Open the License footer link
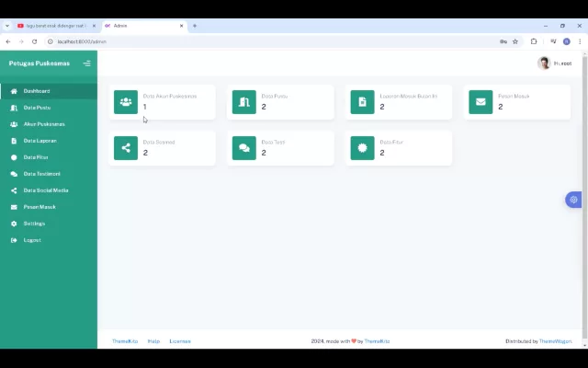Screen dimensions: 588x368 [x=180, y=341]
